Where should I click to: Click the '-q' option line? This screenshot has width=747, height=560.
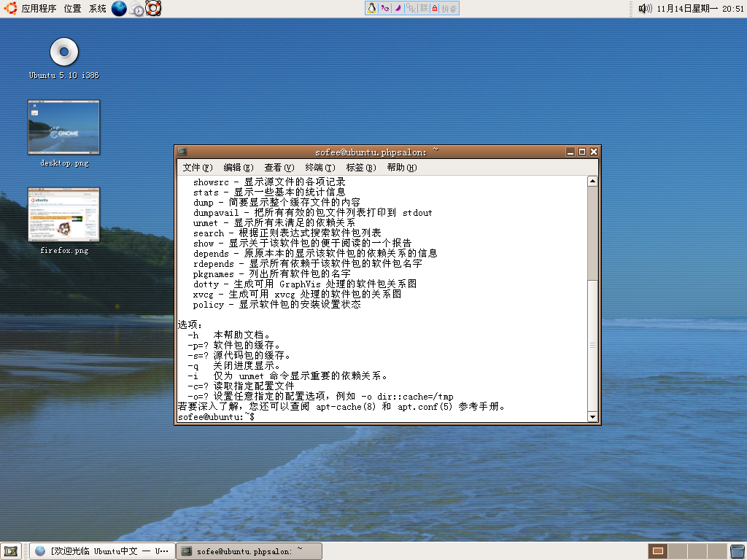(233, 366)
